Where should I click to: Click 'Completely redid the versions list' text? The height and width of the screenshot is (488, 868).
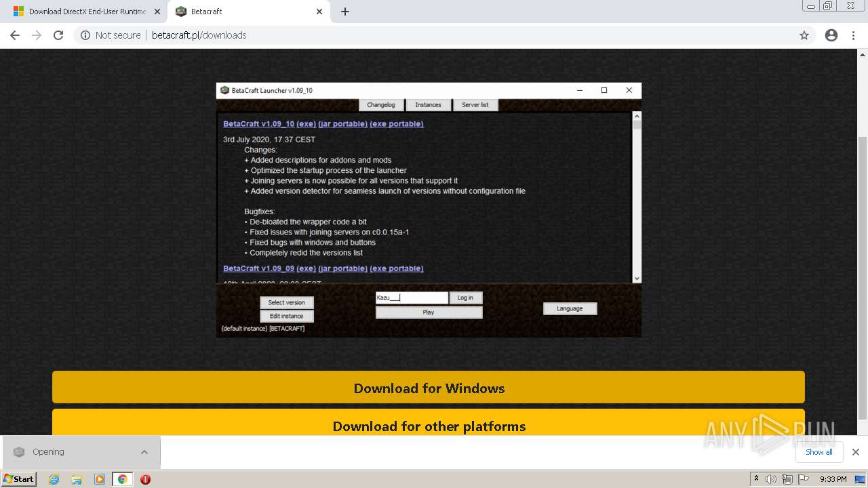pos(306,253)
